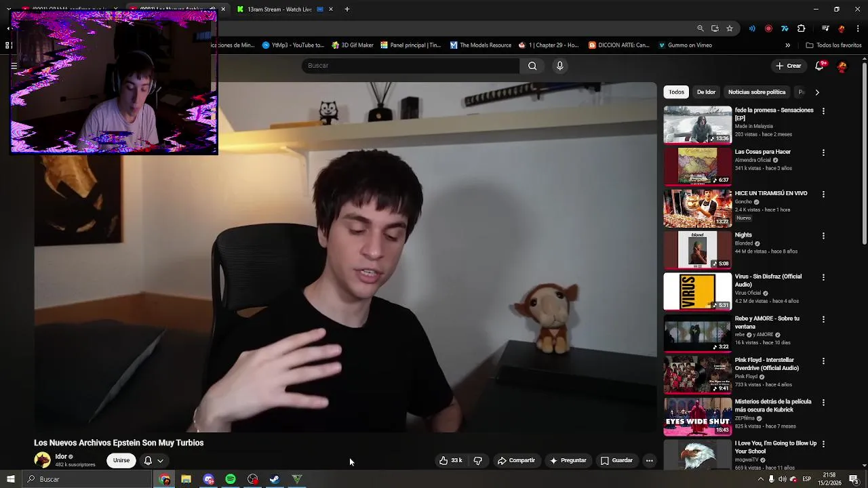Show hidden system tray icons chevron

tap(760, 479)
